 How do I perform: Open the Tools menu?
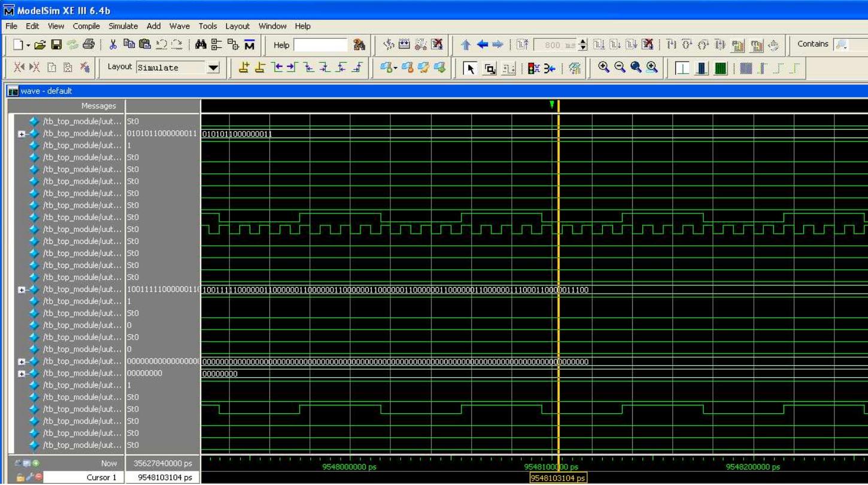(x=208, y=26)
